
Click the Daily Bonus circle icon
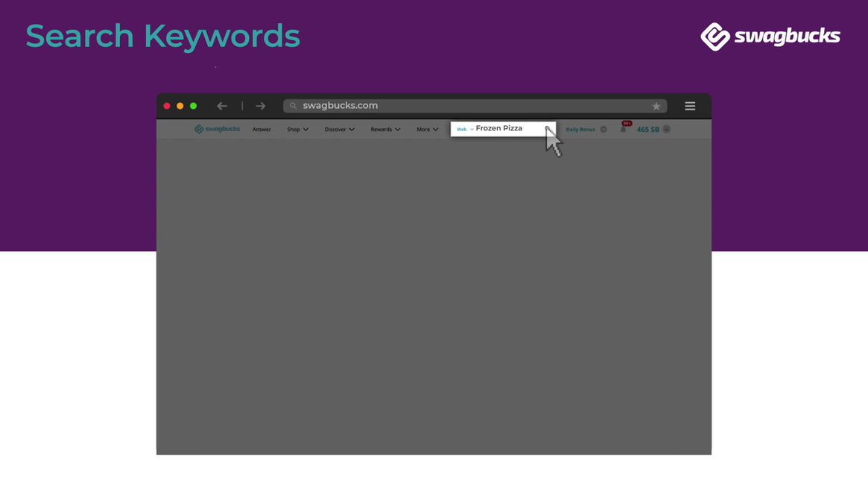[604, 130]
